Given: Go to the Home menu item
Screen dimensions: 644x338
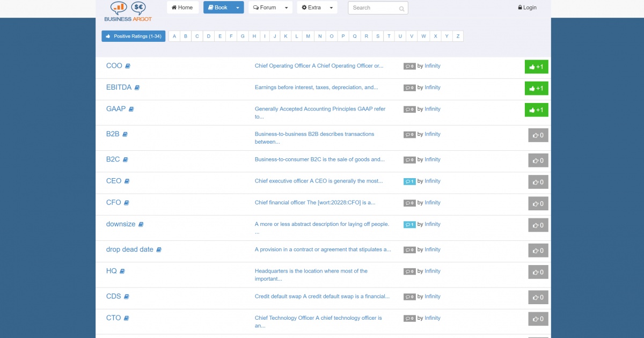Looking at the screenshot, I should 182,8.
